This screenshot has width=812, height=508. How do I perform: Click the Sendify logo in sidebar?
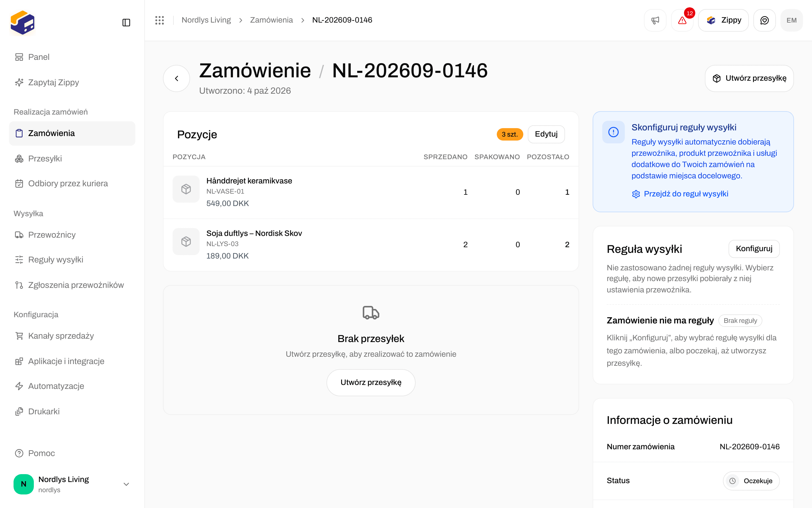click(23, 23)
